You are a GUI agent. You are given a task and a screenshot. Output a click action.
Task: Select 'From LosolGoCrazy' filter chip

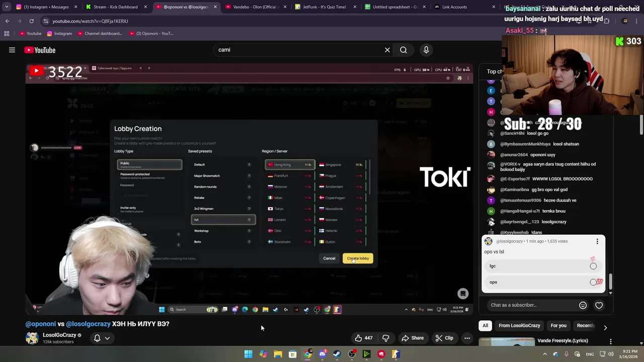click(519, 325)
